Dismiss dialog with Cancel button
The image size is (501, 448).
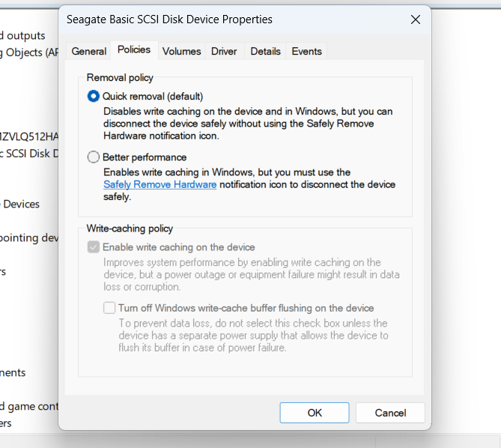pos(390,413)
